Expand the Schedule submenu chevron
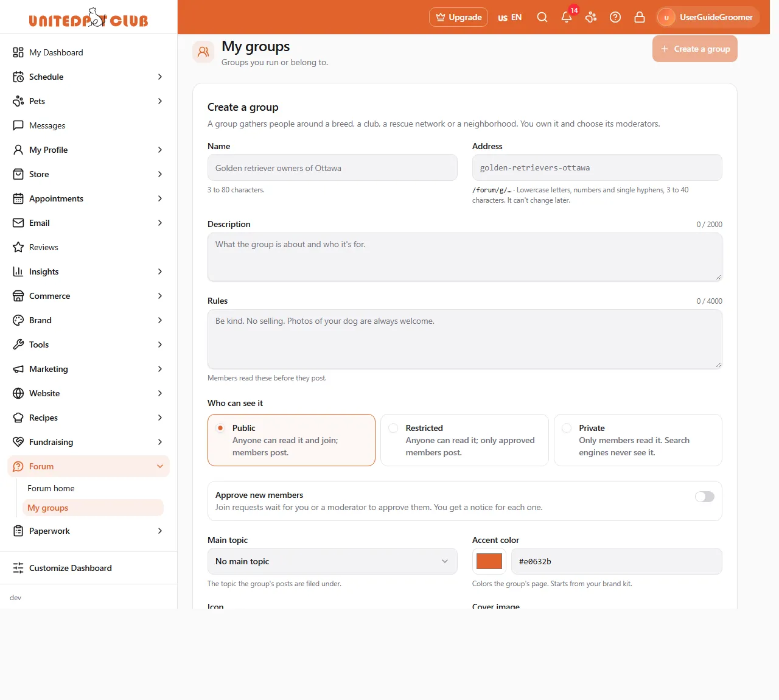Viewport: 779px width, 700px height. click(x=160, y=77)
